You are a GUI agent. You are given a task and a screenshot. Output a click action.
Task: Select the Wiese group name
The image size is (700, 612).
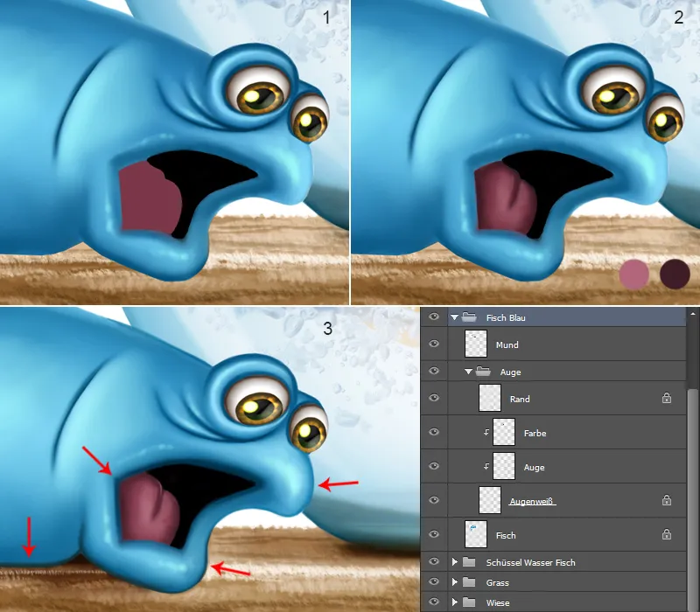tap(498, 603)
